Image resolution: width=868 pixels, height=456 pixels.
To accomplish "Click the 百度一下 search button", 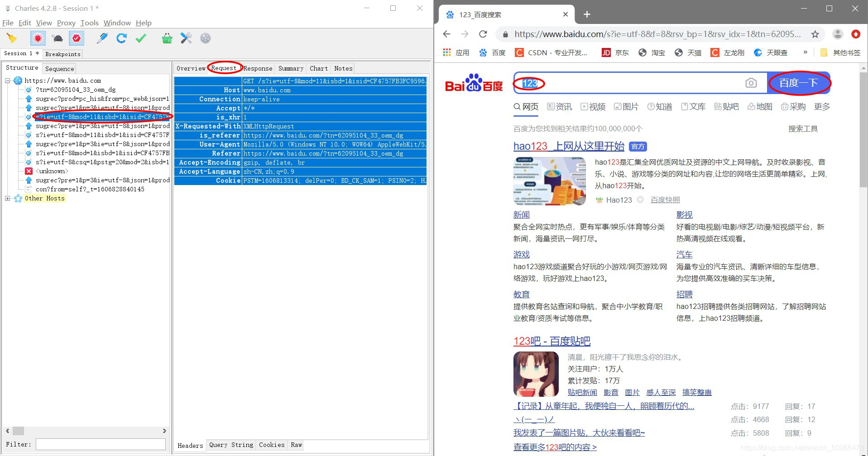I will click(x=798, y=83).
